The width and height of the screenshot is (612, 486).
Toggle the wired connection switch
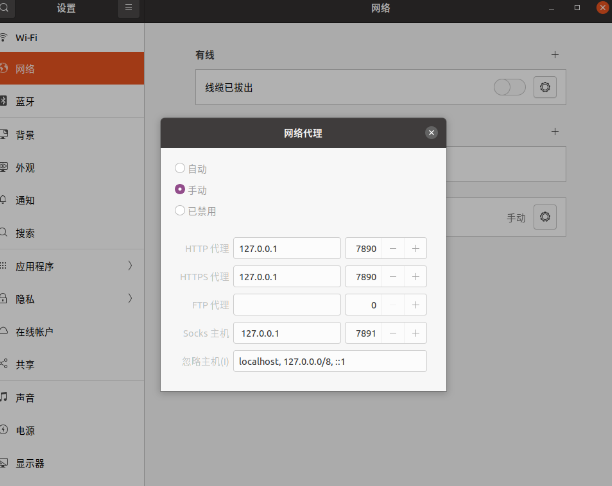pos(509,87)
